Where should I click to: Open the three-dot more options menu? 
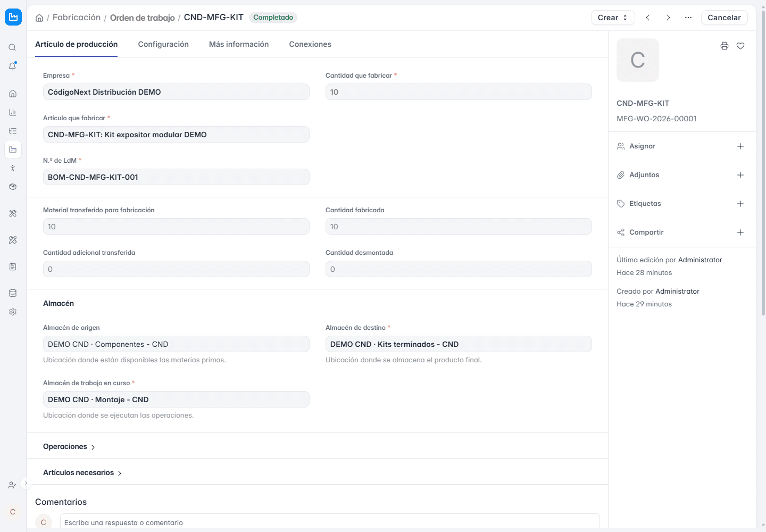tap(688, 18)
